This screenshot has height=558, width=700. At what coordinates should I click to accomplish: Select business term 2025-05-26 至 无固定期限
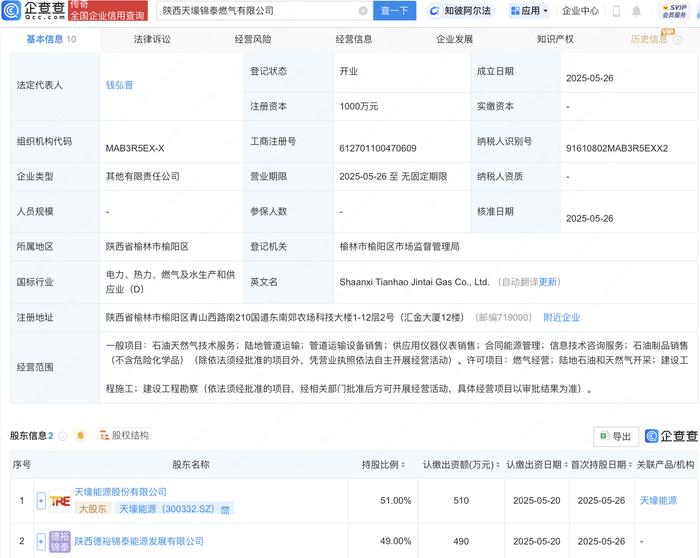393,176
